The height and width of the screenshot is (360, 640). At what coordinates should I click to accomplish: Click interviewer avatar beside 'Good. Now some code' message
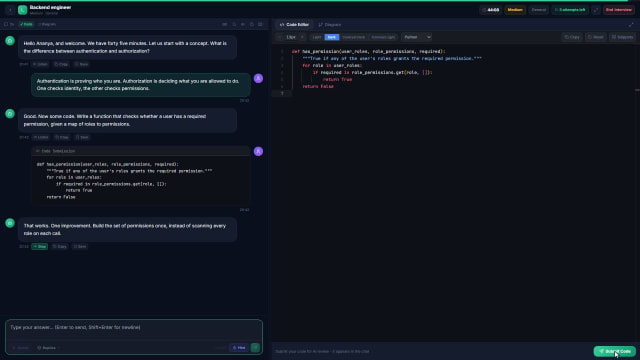10,114
